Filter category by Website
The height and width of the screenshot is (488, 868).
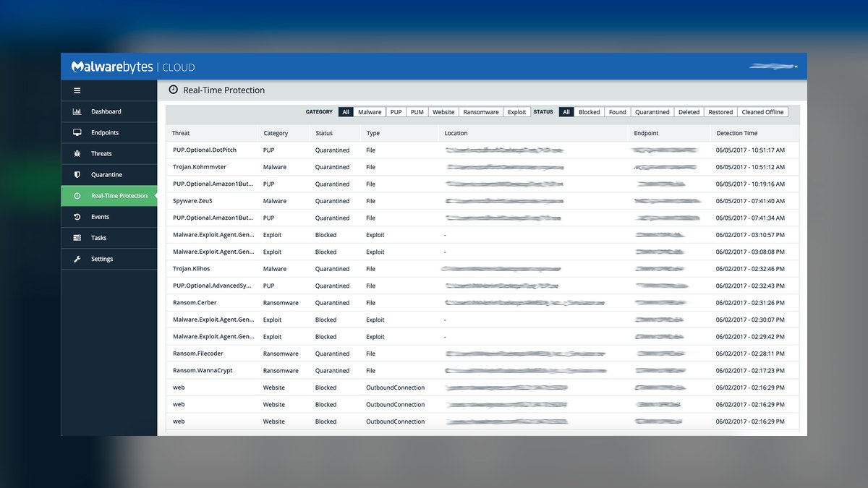click(x=443, y=112)
